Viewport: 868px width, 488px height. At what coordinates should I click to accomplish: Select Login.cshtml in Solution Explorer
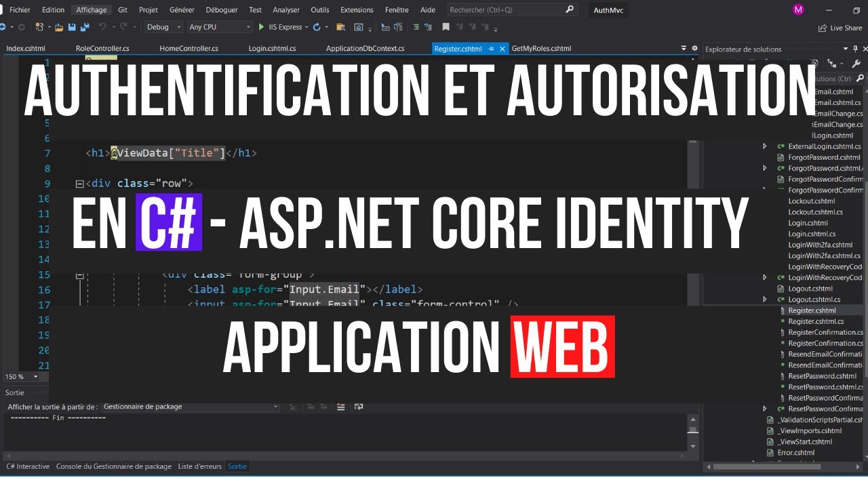tap(808, 223)
